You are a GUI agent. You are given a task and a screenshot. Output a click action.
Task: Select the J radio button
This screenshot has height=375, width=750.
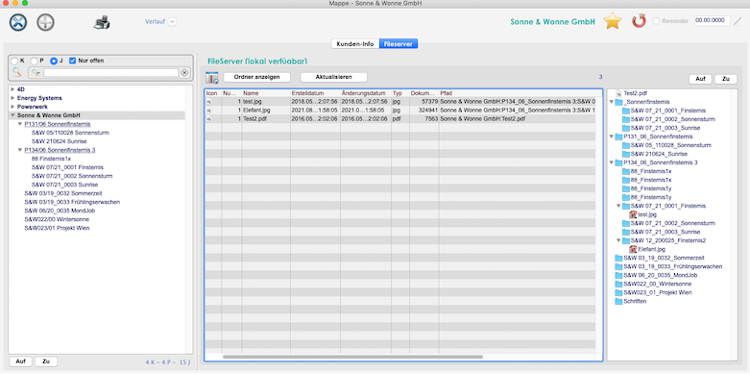click(x=54, y=61)
